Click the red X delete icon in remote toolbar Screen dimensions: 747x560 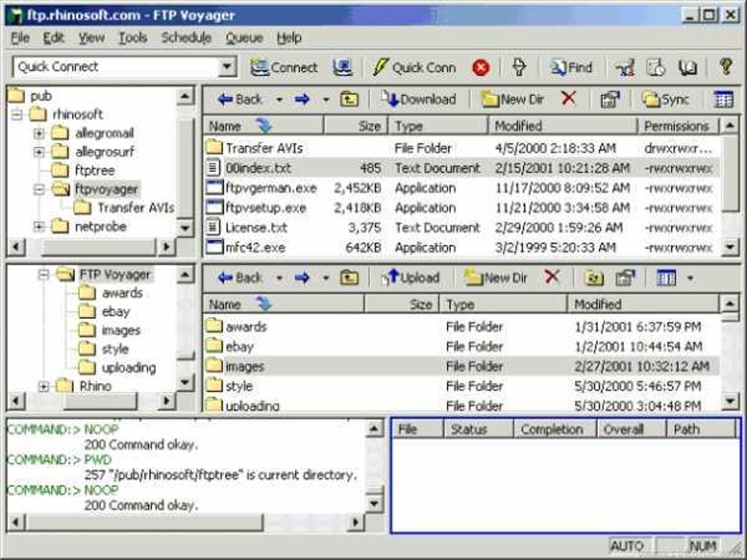pos(568,99)
